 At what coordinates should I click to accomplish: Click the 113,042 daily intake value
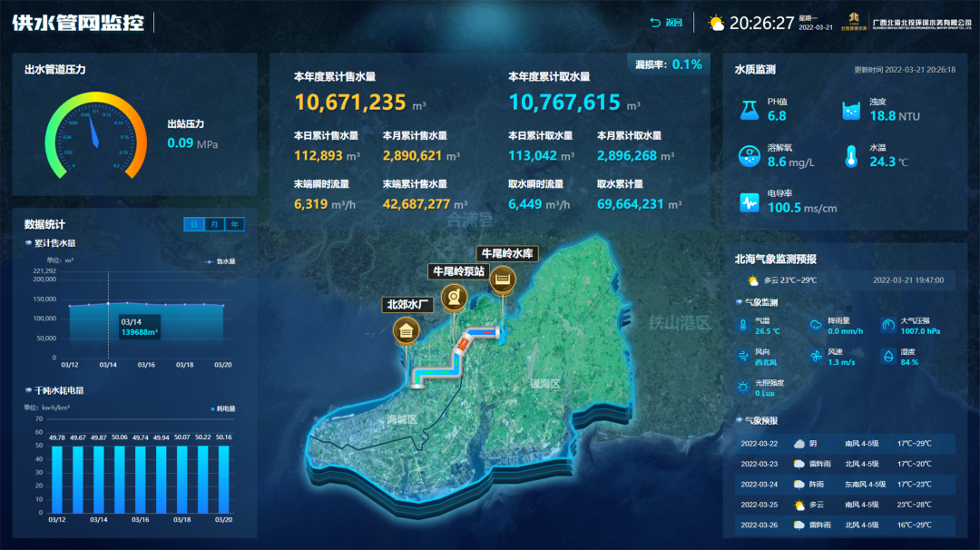(x=533, y=155)
